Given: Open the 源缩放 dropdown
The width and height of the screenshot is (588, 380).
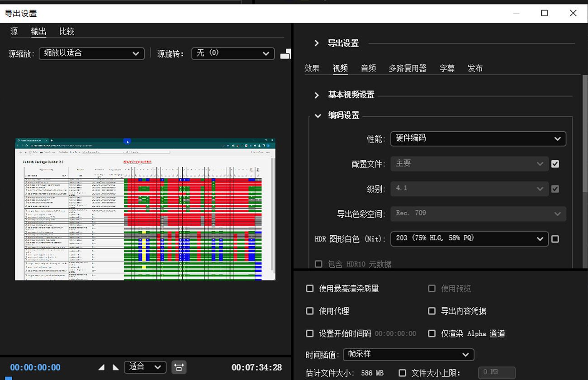Looking at the screenshot, I should [91, 53].
